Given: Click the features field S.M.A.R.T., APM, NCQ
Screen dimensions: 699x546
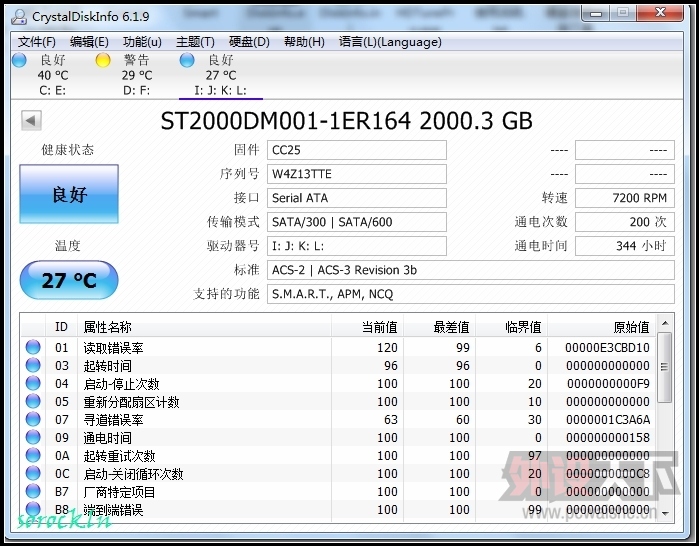Looking at the screenshot, I should [x=471, y=294].
